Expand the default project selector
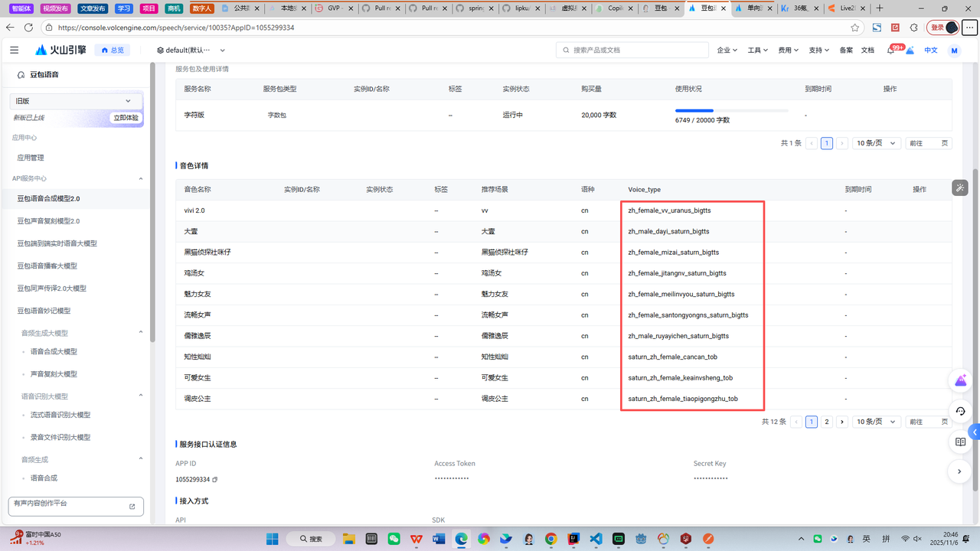980x551 pixels. tap(191, 50)
